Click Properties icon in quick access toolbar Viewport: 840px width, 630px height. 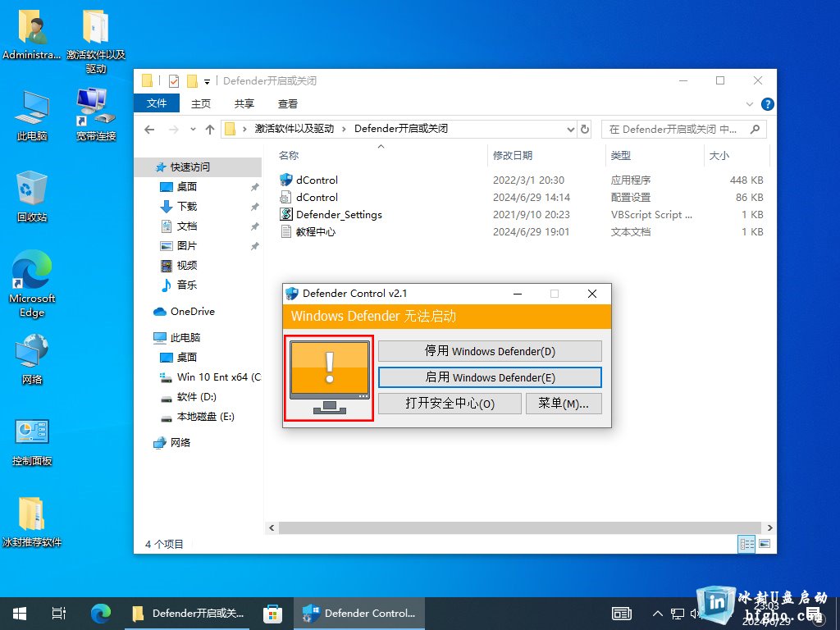click(x=174, y=81)
